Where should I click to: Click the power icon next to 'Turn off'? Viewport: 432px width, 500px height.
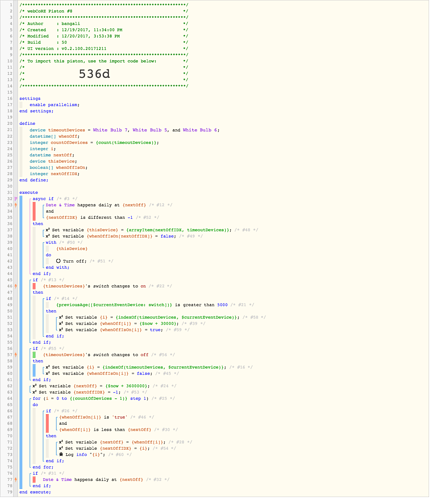(x=58, y=262)
